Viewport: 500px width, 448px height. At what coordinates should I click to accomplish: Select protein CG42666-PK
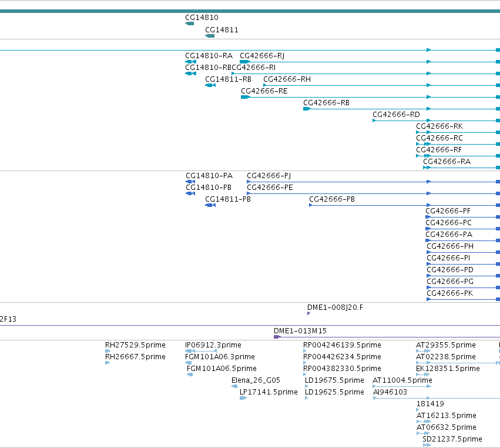450,293
